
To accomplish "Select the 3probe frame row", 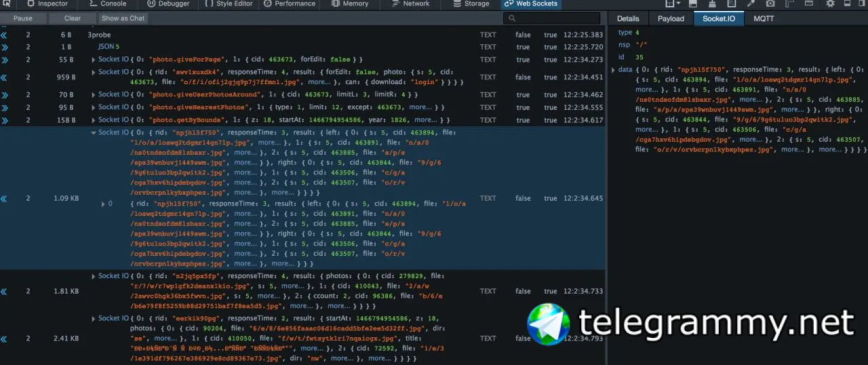I will coord(302,35).
